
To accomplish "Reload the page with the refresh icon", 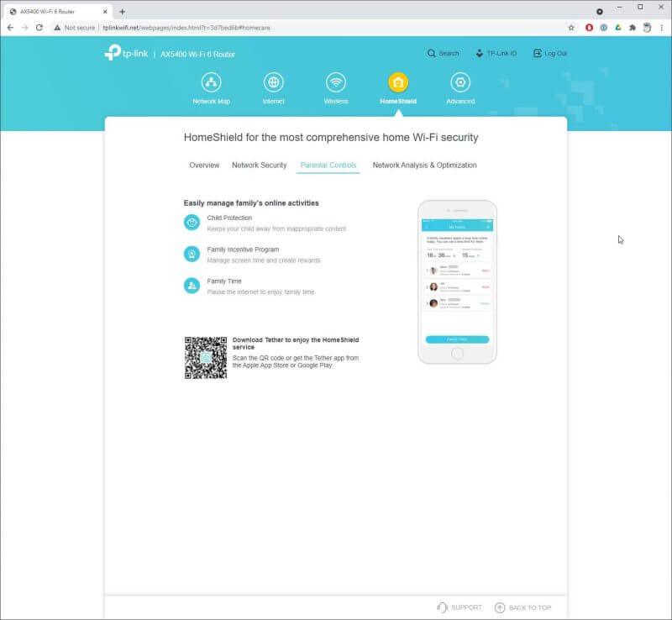I will click(39, 28).
